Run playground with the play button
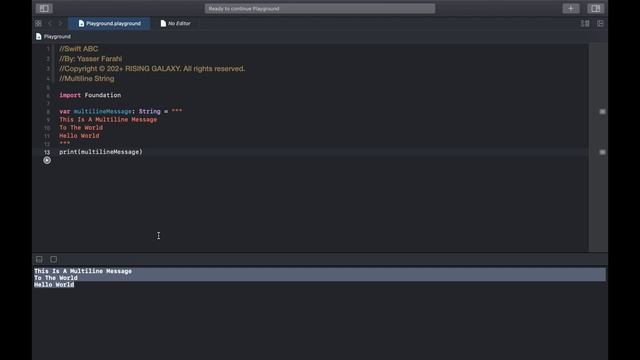Image resolution: width=640 pixels, height=360 pixels. [x=47, y=160]
